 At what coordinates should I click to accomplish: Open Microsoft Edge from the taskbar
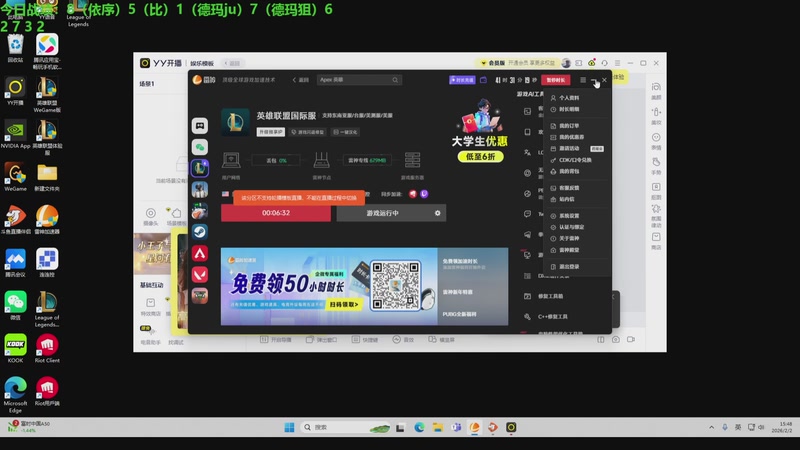(x=419, y=428)
